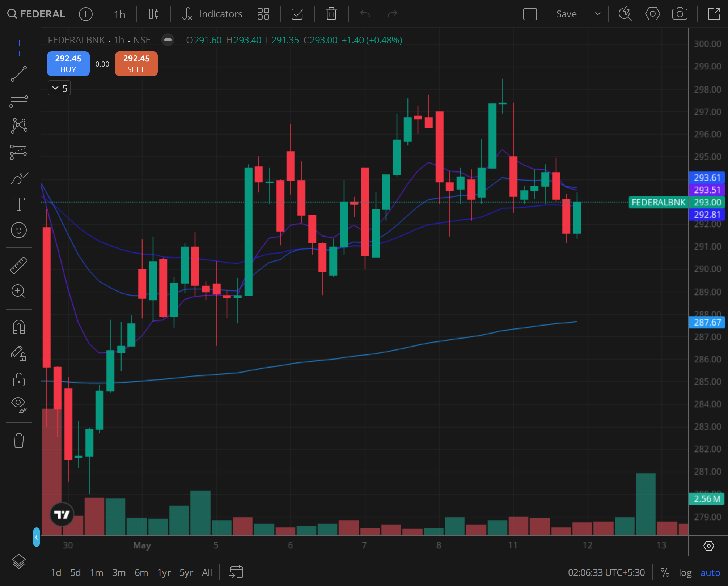Click the 292.81 indicator price label
This screenshot has width=728, height=586.
tap(707, 215)
